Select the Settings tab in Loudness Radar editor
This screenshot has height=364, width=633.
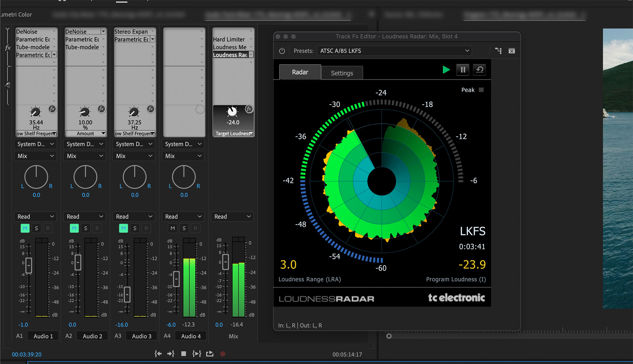342,72
